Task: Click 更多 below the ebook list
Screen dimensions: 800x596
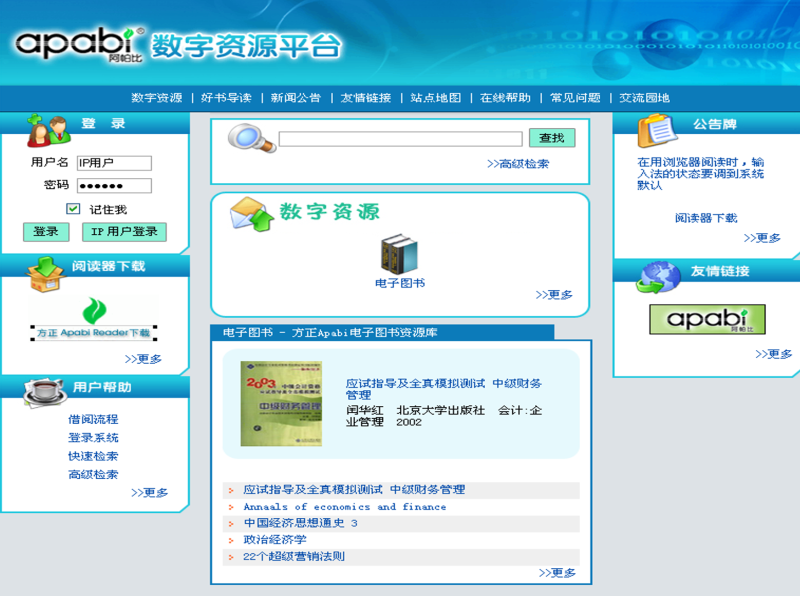Action: click(x=557, y=573)
